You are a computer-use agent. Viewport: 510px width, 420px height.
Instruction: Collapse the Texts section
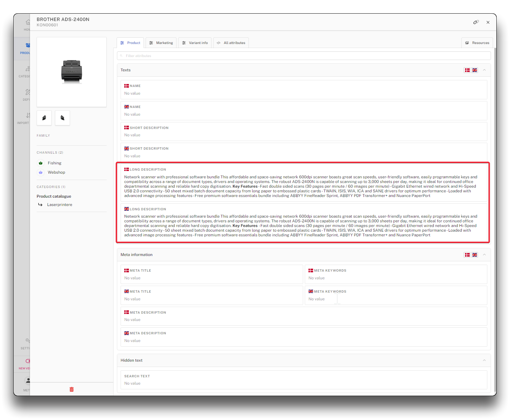coord(484,70)
